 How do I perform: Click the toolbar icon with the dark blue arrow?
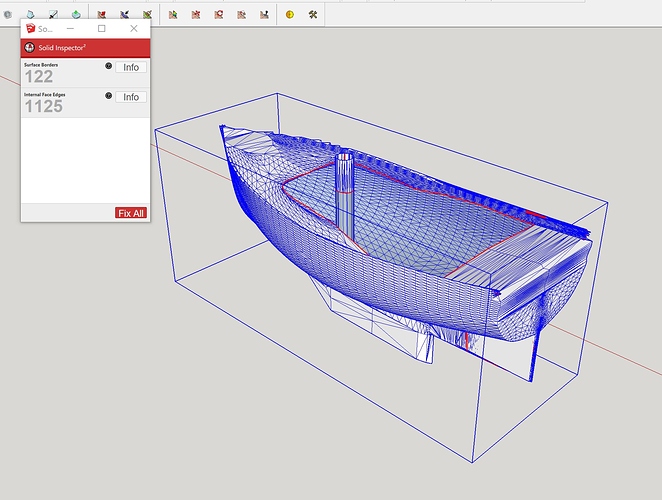124,15
